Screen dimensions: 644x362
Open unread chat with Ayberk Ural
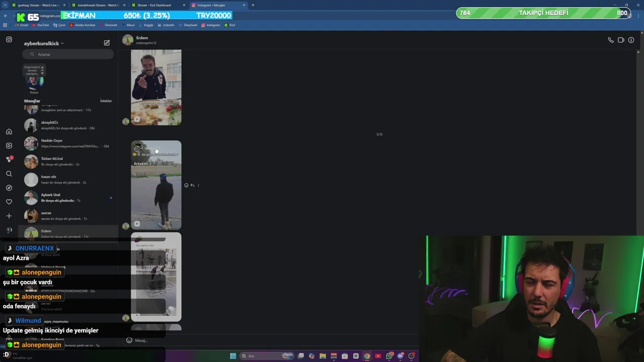(x=68, y=198)
